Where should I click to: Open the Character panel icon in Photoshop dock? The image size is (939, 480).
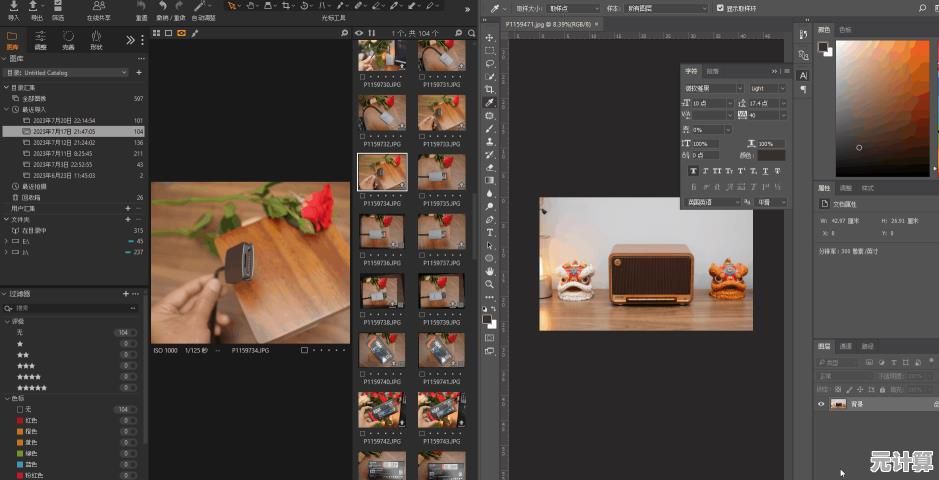pyautogui.click(x=803, y=75)
